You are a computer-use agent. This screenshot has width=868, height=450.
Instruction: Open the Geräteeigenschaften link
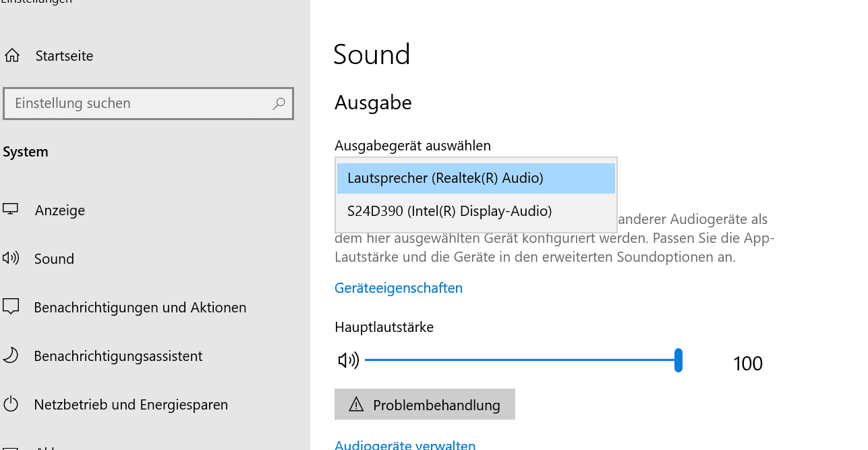(399, 288)
